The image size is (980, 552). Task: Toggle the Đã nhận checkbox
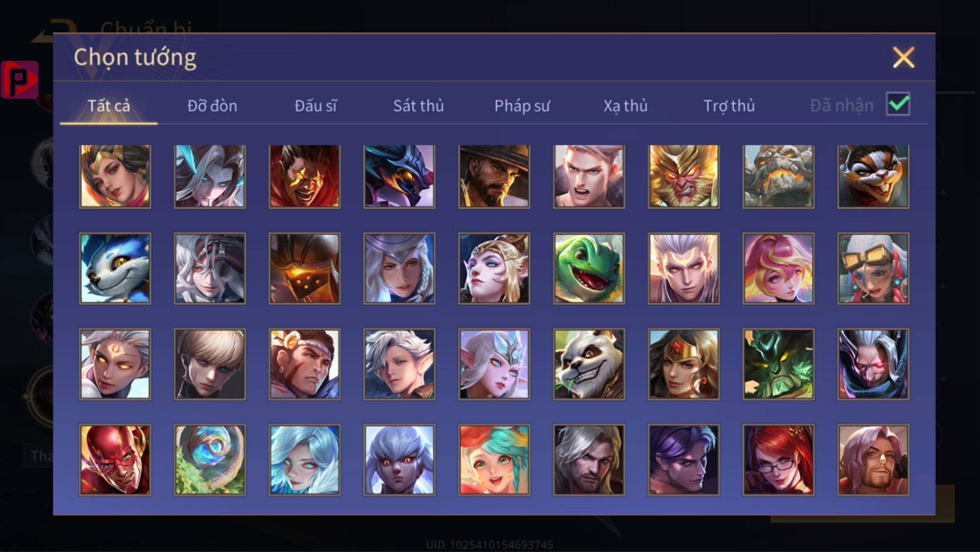898,104
